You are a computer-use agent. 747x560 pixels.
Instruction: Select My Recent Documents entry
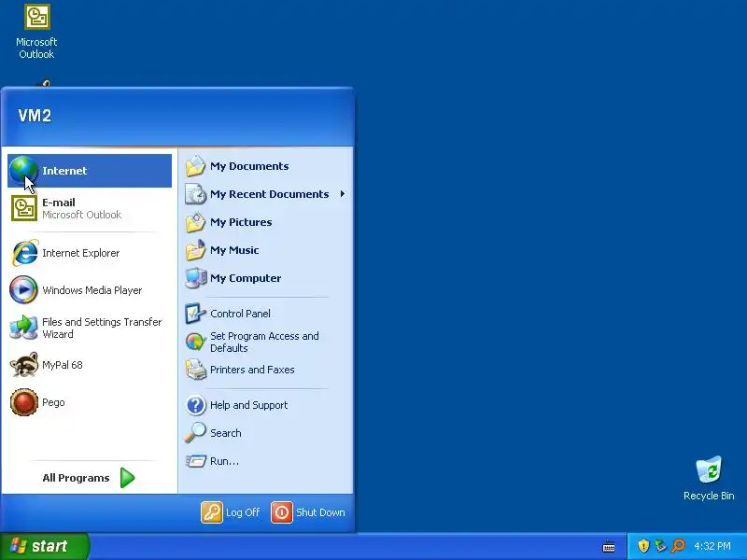pos(266,194)
